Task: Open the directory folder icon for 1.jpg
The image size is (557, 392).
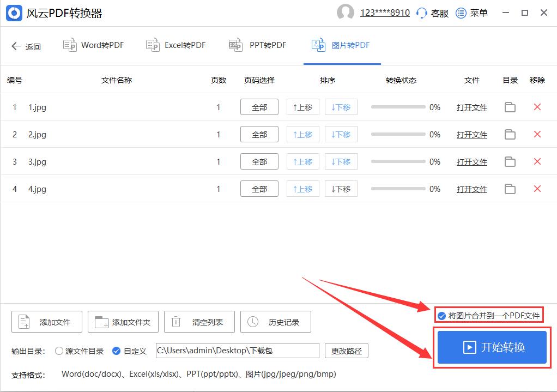Action: click(510, 107)
